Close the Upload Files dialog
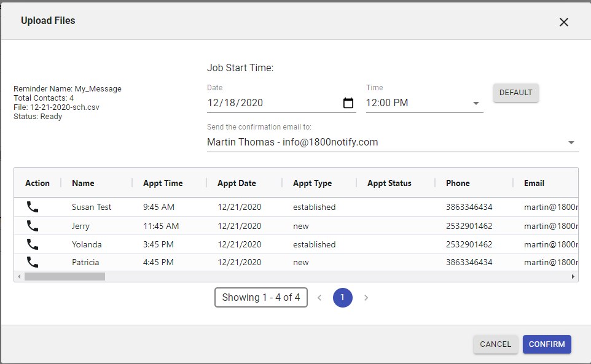This screenshot has height=364, width=591. tap(563, 22)
